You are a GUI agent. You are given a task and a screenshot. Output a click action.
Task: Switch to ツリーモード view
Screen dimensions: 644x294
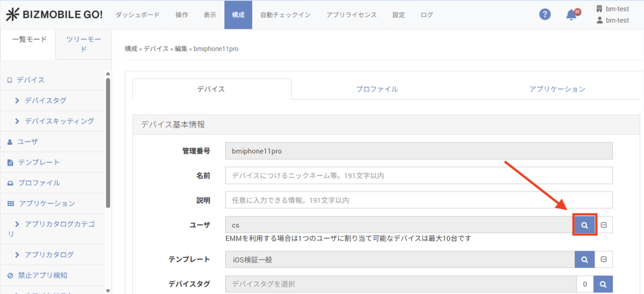click(84, 44)
